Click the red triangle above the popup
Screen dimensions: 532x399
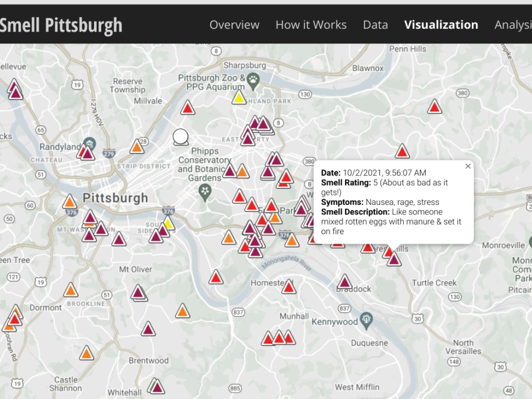pos(402,151)
